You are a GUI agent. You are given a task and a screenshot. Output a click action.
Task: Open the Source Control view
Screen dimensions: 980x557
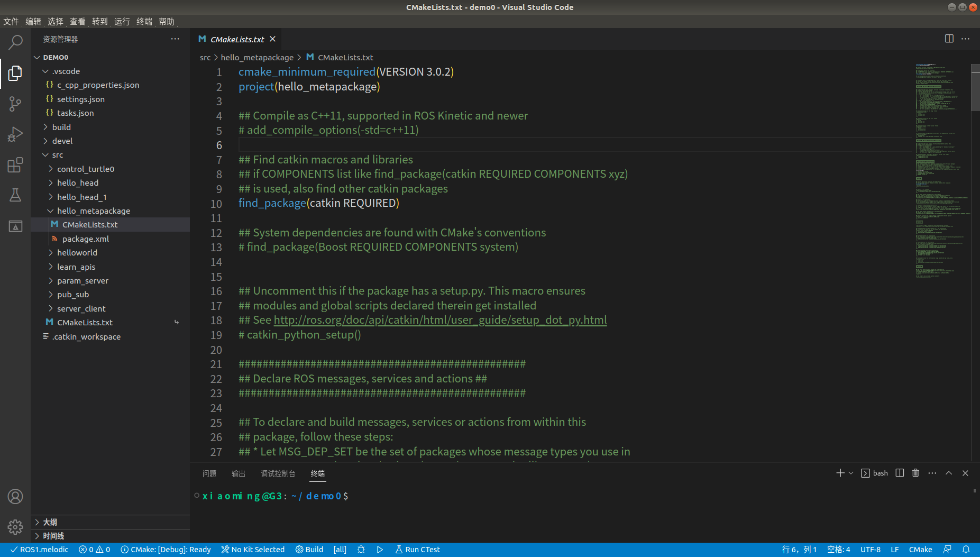[x=15, y=104]
